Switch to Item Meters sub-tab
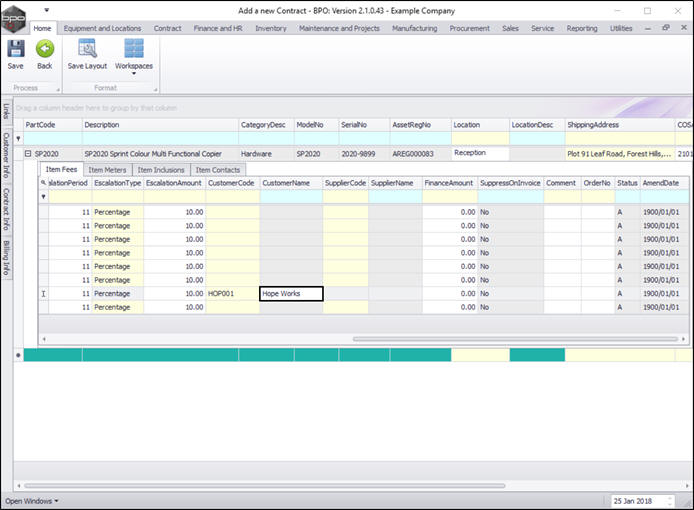This screenshot has height=510, width=694. coord(107,170)
